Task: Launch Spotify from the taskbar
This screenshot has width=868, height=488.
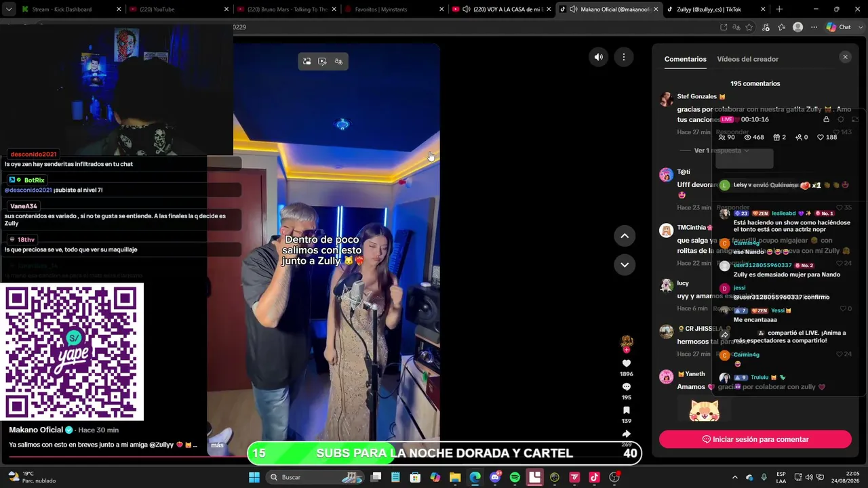Action: (x=515, y=477)
